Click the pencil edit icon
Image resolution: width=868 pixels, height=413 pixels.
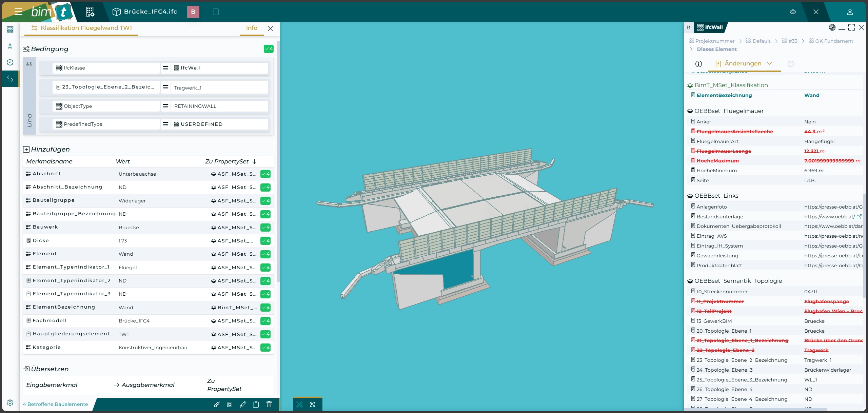pos(243,404)
